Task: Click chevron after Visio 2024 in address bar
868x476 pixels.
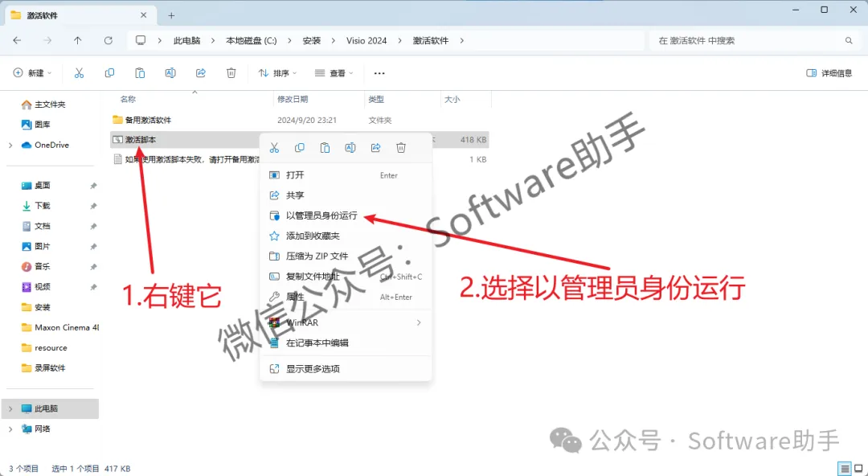Action: [399, 40]
